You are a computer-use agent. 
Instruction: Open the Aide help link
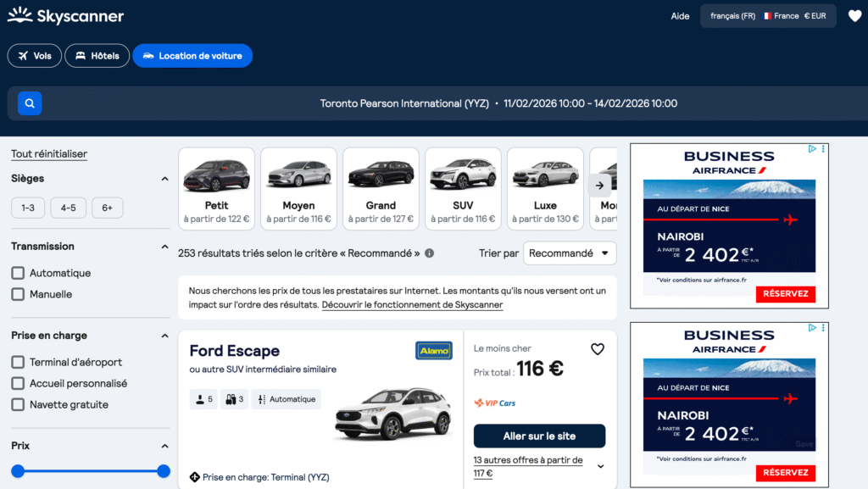680,16
